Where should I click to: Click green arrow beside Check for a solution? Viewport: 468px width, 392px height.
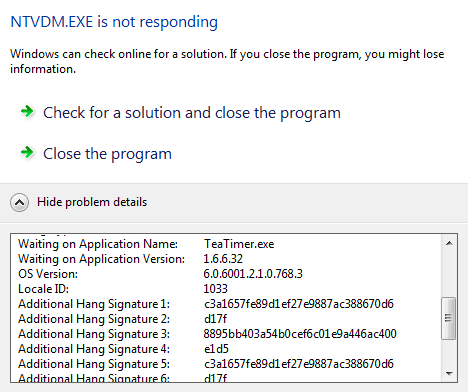(x=27, y=111)
